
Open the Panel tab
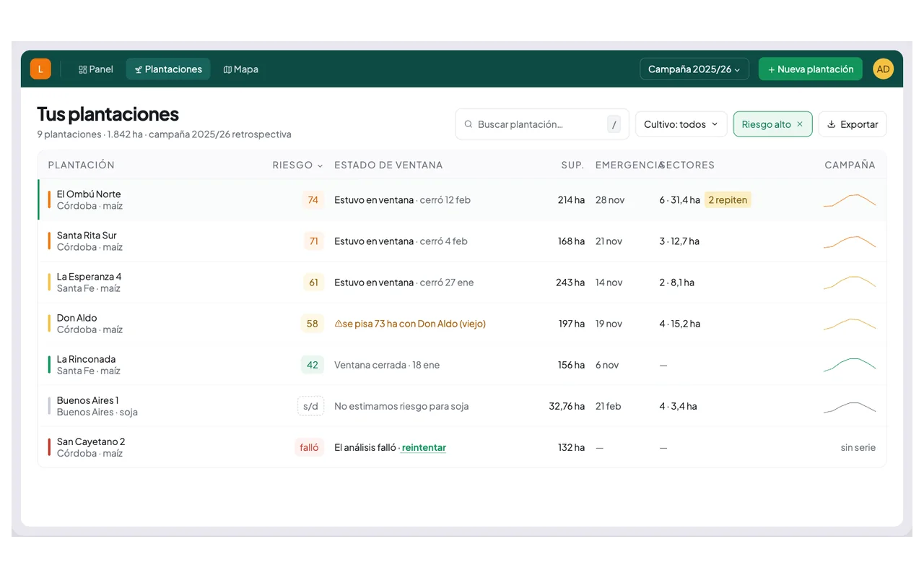[x=96, y=69]
